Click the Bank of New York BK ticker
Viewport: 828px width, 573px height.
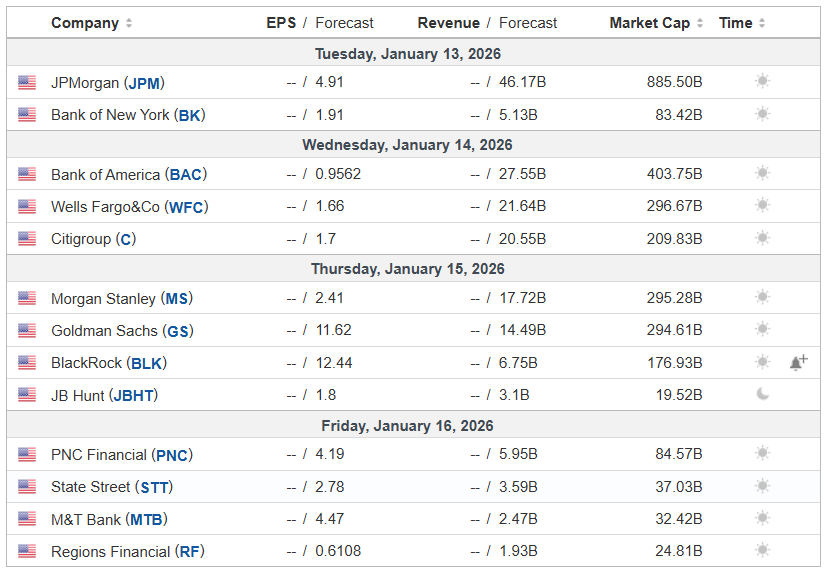pyautogui.click(x=190, y=115)
